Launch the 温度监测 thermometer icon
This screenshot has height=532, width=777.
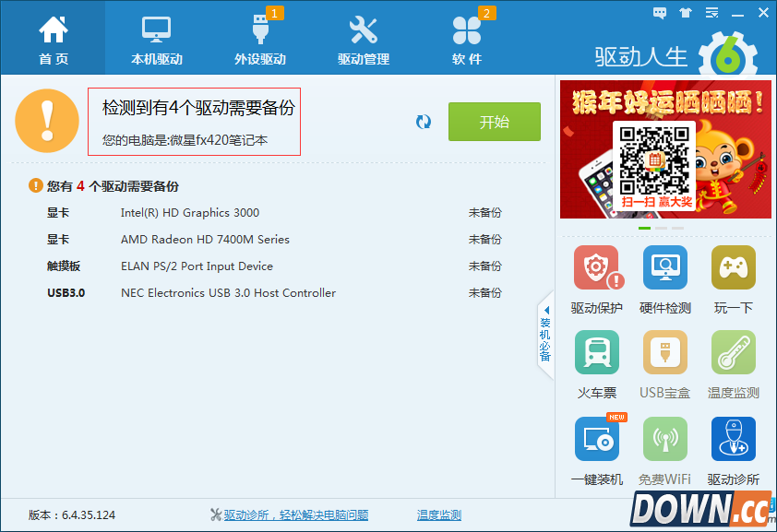[733, 353]
